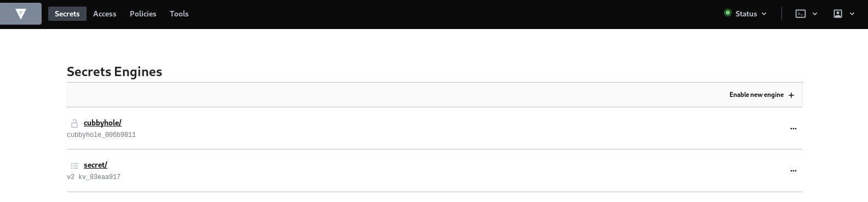Expand the user menu chevron

[x=852, y=14]
